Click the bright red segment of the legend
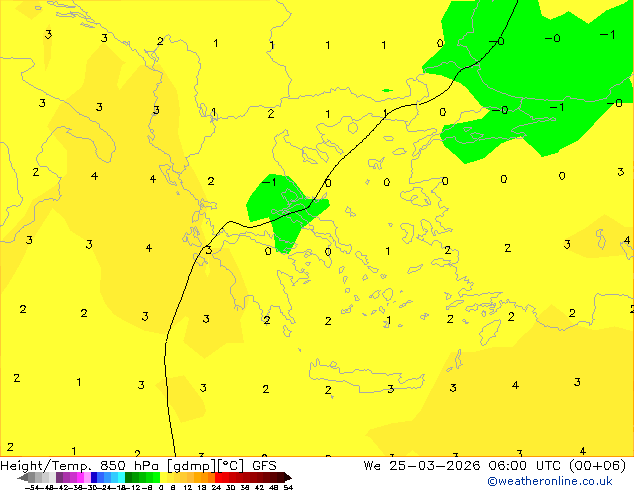The image size is (634, 490). [x=226, y=478]
